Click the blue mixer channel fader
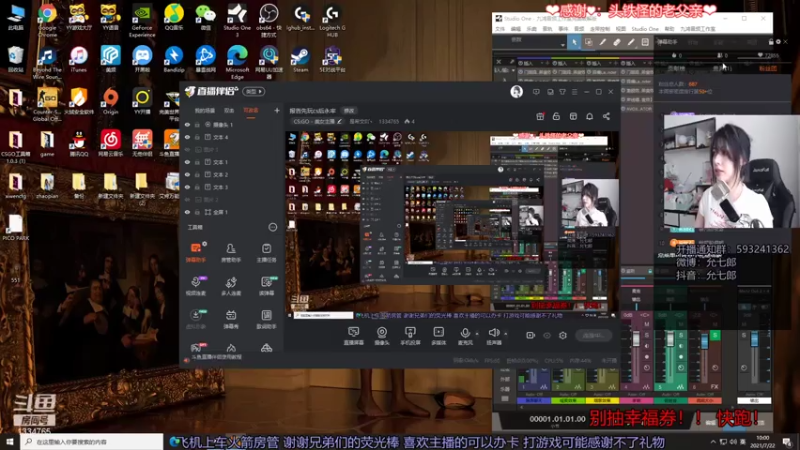Viewport: 800px width, 450px height. pos(705,341)
